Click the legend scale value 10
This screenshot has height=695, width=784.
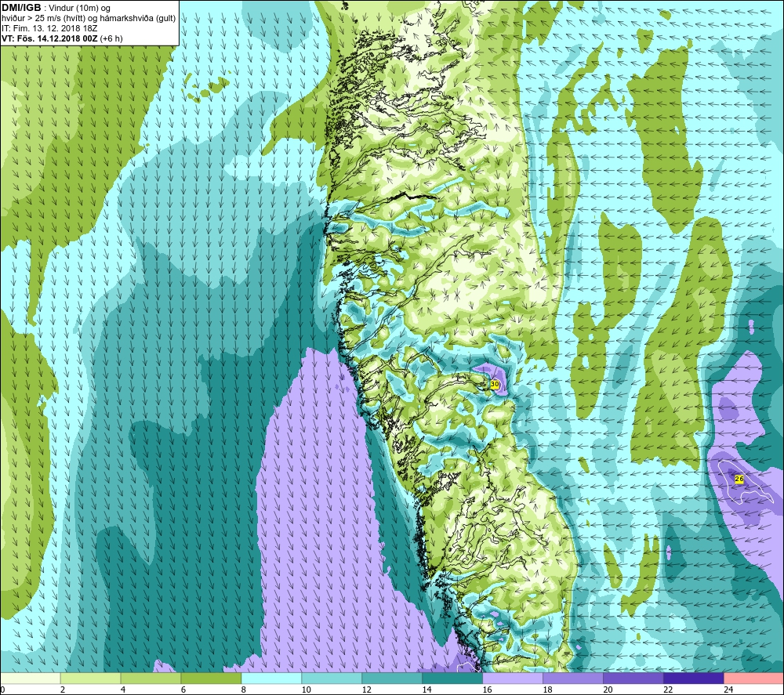point(306,690)
